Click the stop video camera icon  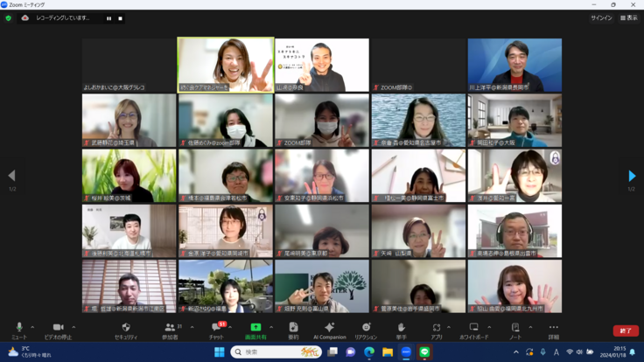coord(58,328)
